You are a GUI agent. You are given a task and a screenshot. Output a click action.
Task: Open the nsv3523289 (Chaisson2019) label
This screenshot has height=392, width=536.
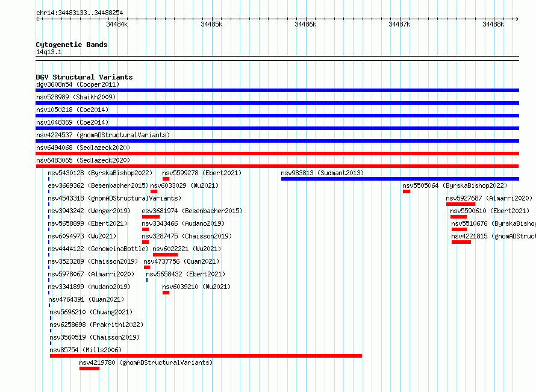[93, 261]
